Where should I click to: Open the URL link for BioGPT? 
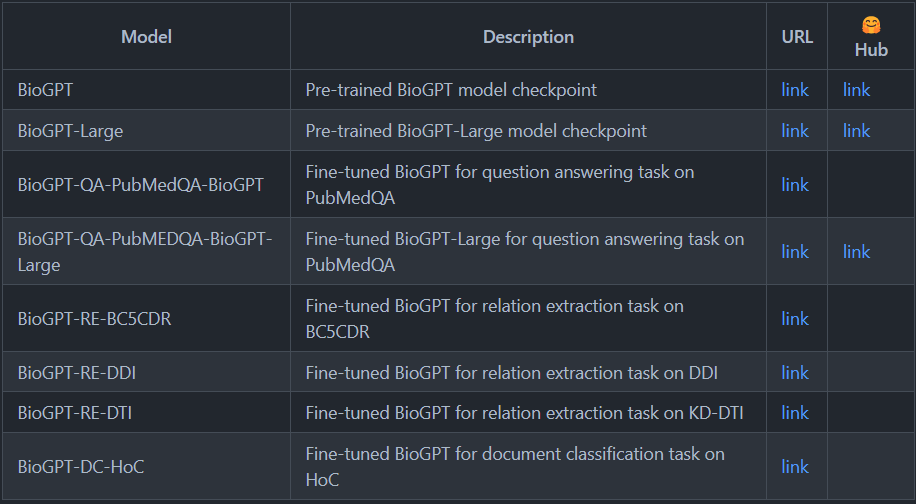[795, 90]
